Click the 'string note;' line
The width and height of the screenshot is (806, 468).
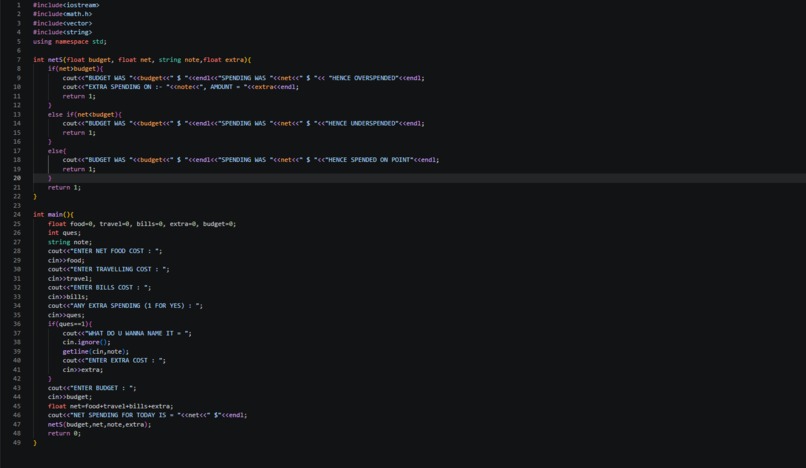pyautogui.click(x=70, y=242)
